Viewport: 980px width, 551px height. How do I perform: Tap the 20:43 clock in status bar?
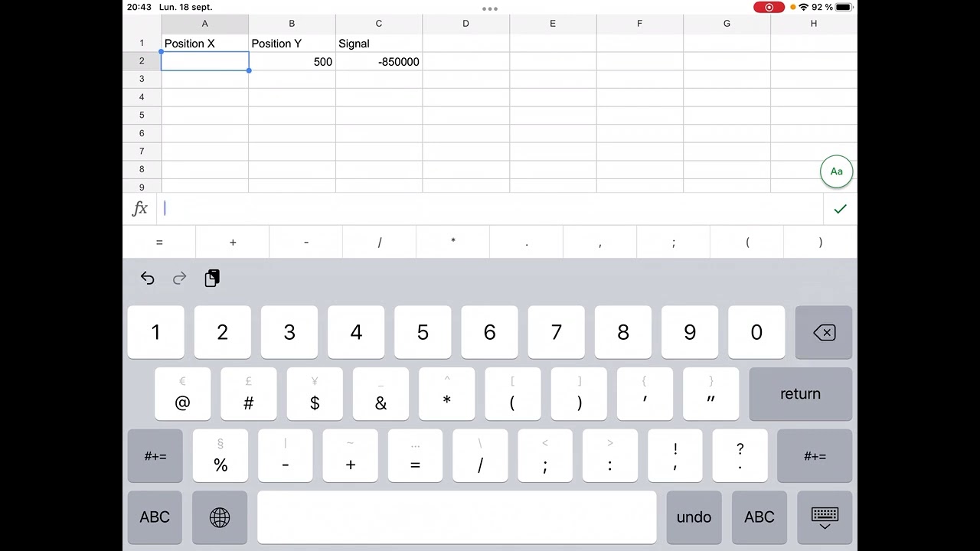coord(139,7)
